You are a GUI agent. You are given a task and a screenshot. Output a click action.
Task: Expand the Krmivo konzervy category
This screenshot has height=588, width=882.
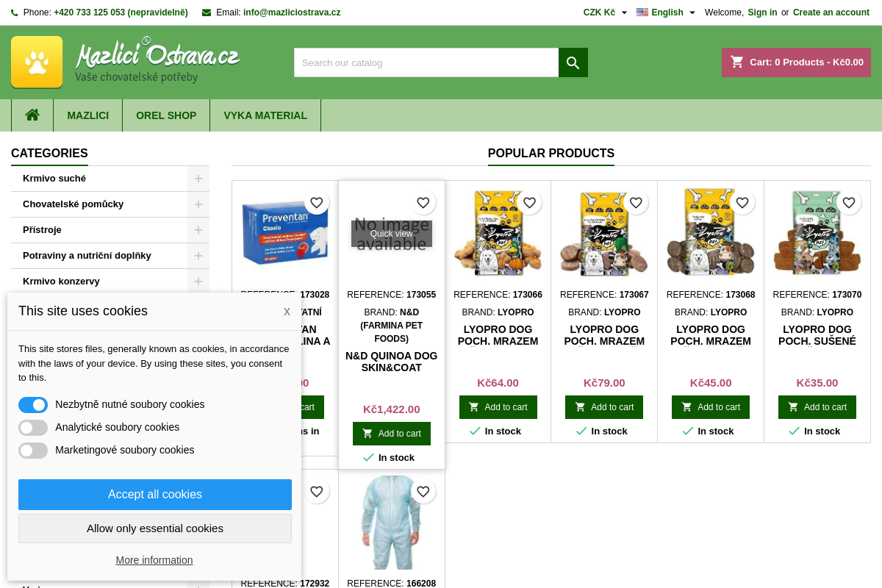point(198,282)
